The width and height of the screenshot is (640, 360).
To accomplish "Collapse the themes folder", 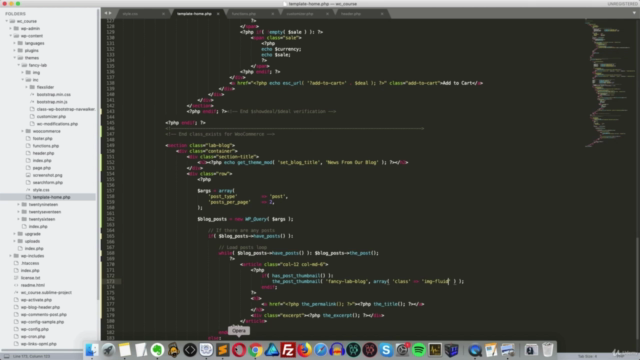I will tap(15, 58).
